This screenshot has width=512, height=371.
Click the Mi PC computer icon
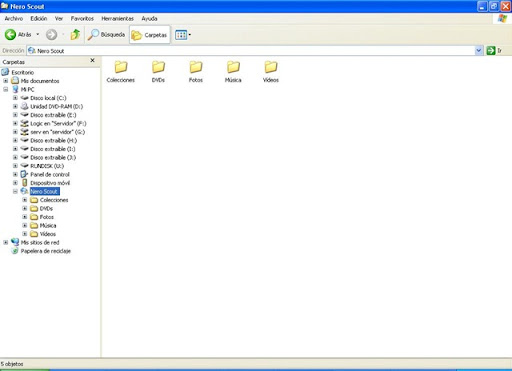(x=15, y=89)
